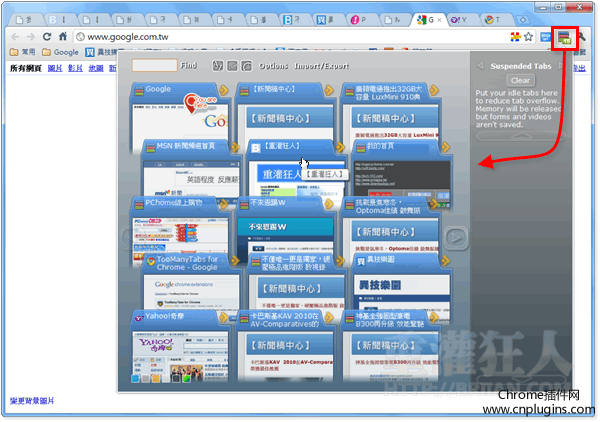
Task: Clear the Suspended Tabs list
Action: pyautogui.click(x=520, y=80)
